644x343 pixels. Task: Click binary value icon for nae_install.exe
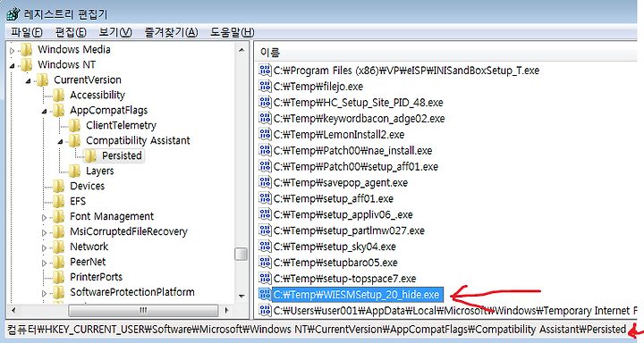point(265,150)
